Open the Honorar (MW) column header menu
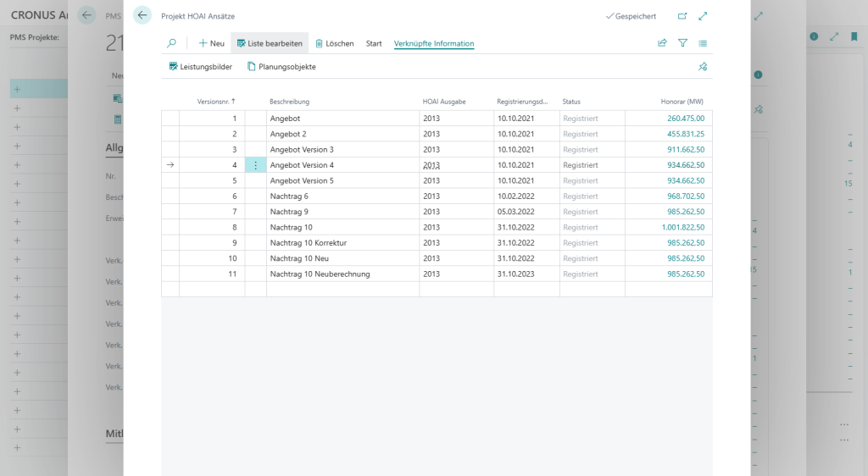Viewport: 868px width, 476px height. (682, 101)
